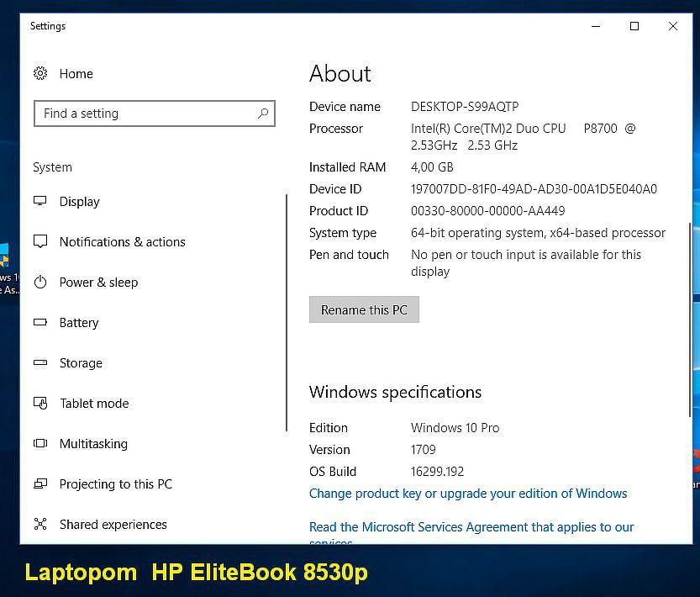The width and height of the screenshot is (700, 597).
Task: Click Product ID value 00330-80000-00000-AA449
Action: tap(488, 211)
